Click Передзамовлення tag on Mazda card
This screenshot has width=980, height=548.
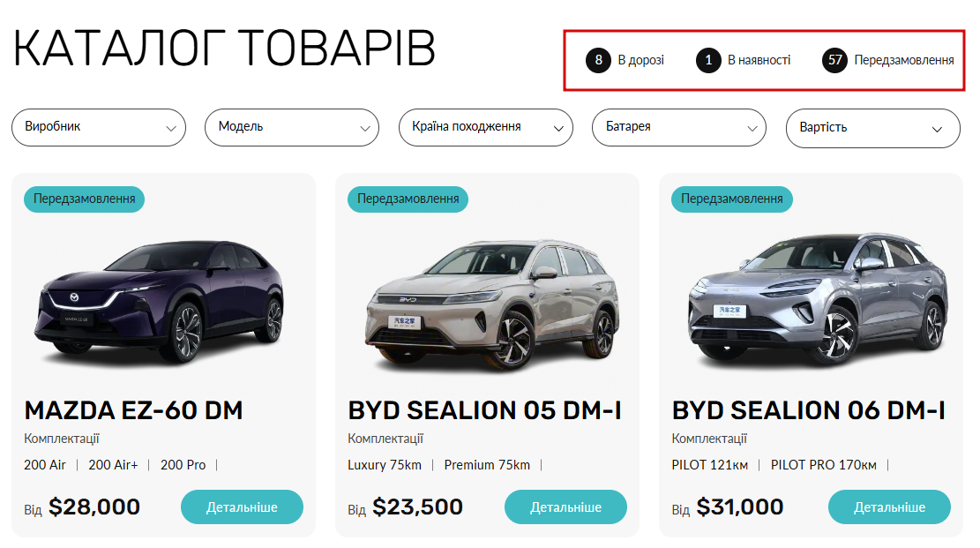point(85,199)
